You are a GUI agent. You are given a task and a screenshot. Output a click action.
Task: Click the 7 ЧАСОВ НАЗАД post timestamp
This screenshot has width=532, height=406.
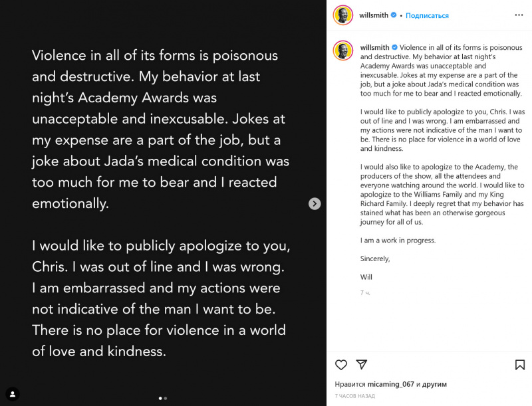[354, 396]
